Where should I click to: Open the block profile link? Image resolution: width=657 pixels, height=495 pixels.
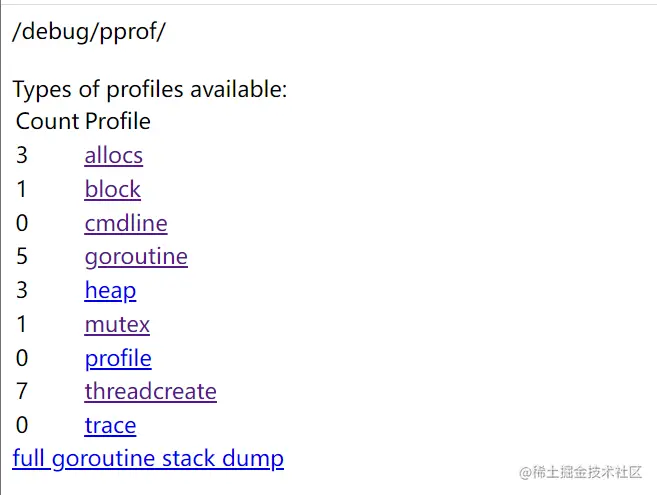112,190
